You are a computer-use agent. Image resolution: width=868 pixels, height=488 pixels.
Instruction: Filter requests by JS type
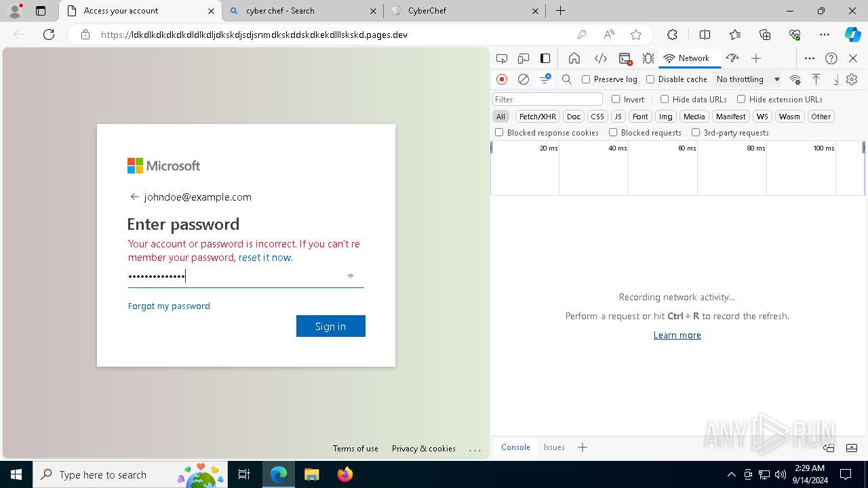pyautogui.click(x=618, y=117)
